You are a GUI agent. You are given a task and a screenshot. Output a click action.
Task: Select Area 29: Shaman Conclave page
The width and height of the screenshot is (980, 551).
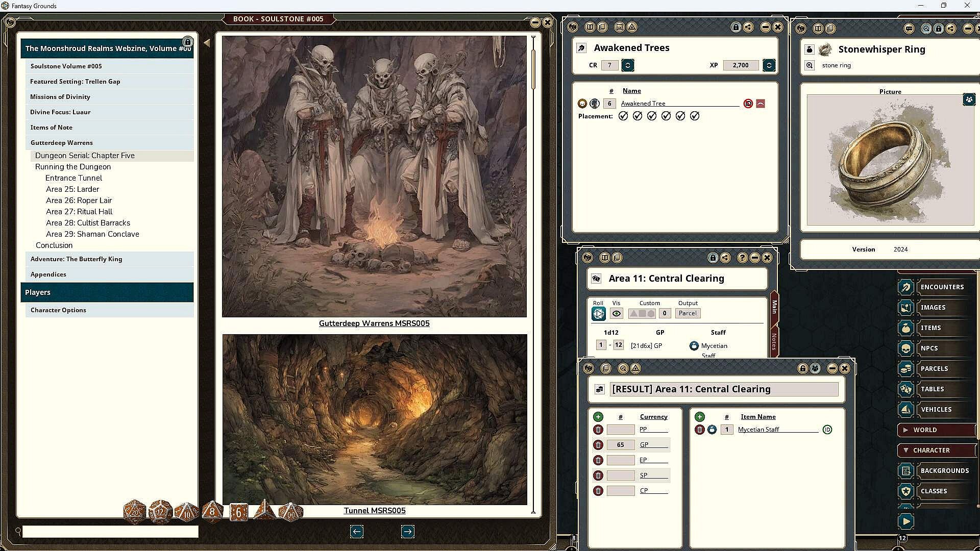click(x=92, y=234)
